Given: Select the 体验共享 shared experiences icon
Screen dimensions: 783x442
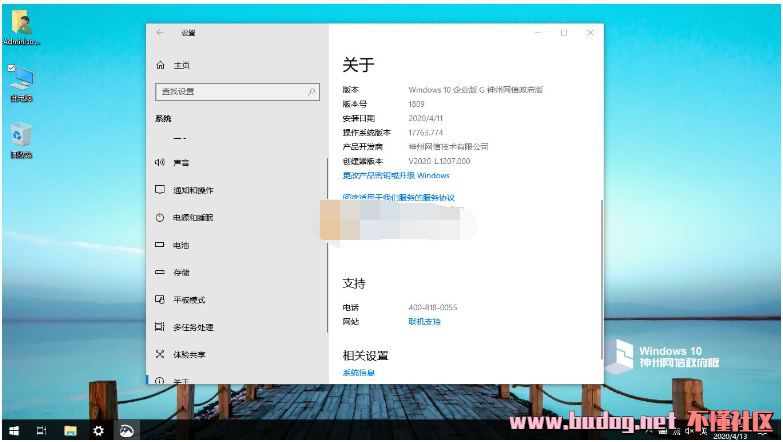Looking at the screenshot, I should 160,354.
